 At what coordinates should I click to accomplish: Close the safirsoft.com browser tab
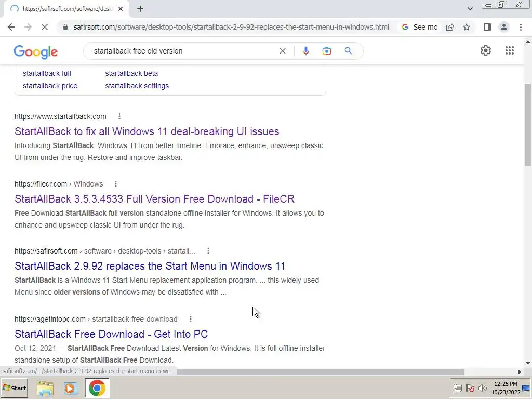coord(121,9)
